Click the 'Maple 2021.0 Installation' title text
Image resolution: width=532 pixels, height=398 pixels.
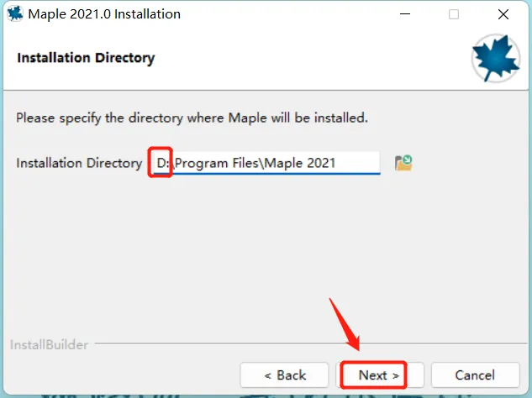pos(104,14)
